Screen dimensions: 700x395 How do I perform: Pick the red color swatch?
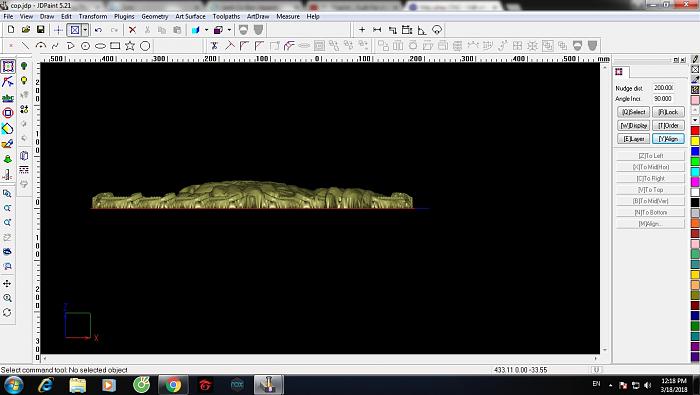(695, 130)
